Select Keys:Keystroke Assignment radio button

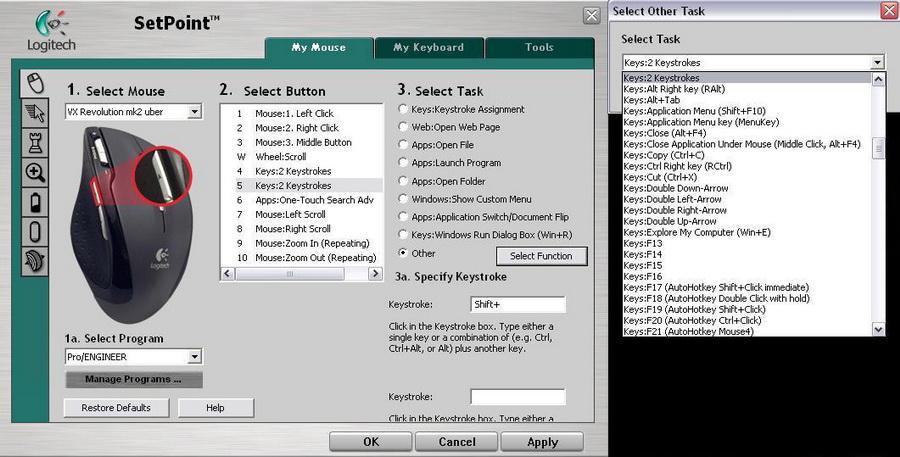click(x=403, y=109)
